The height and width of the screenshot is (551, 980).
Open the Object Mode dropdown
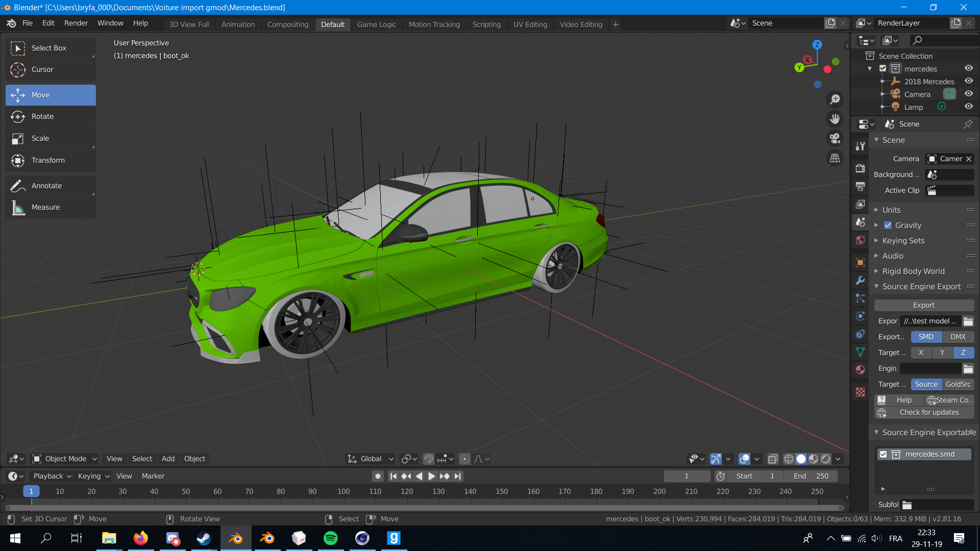[64, 459]
